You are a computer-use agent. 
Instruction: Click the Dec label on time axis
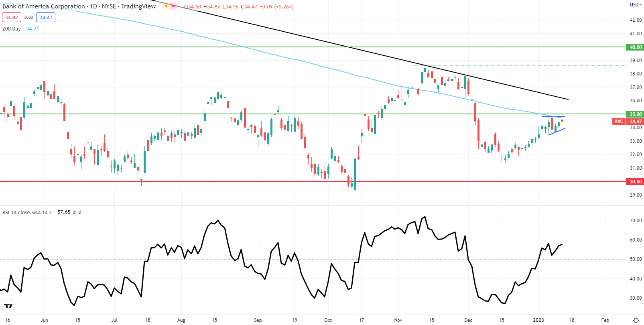coord(468,320)
